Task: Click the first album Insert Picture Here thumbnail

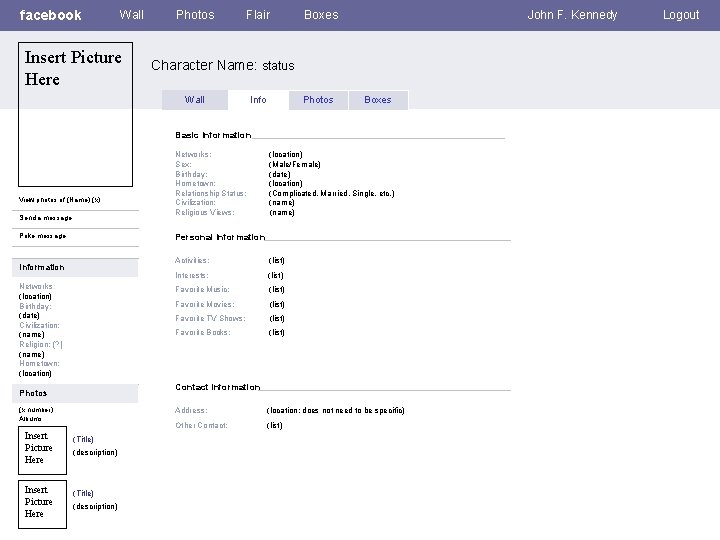Action: [x=42, y=450]
